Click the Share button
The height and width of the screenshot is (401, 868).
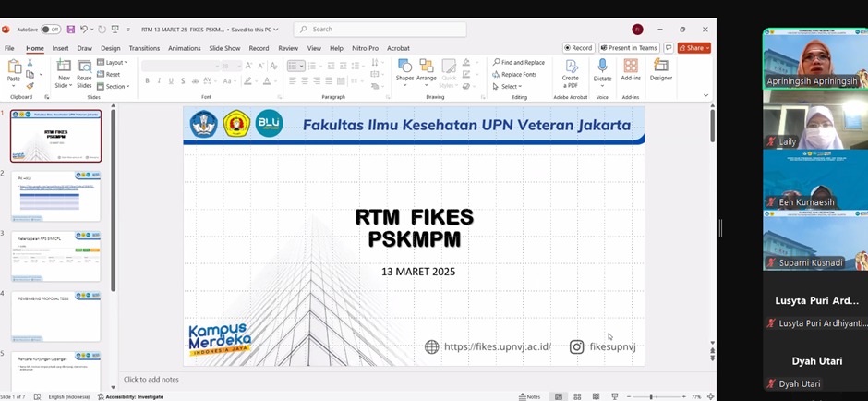point(693,48)
